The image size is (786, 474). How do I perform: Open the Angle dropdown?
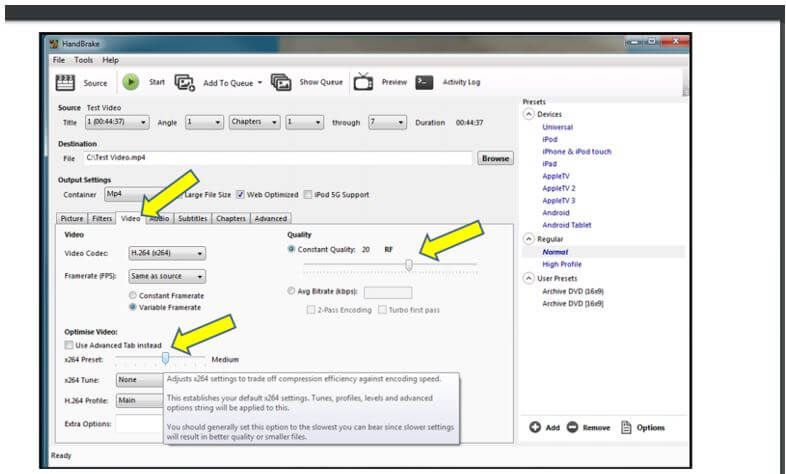(x=204, y=122)
